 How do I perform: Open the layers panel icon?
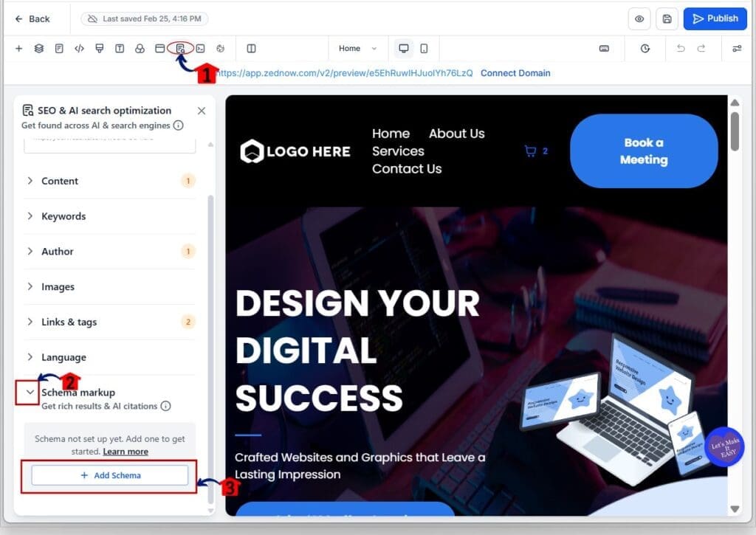click(39, 49)
